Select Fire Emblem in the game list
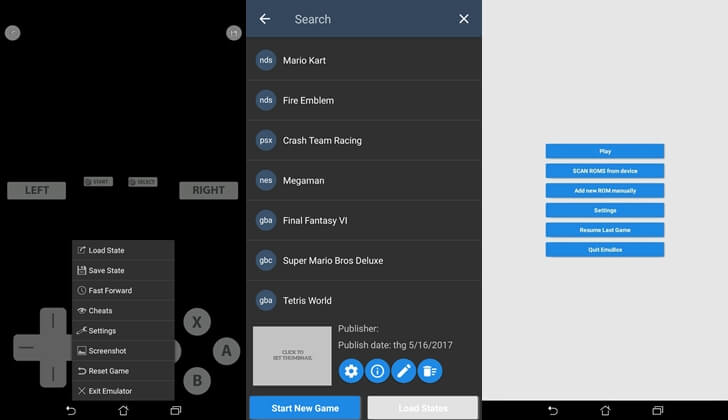 (x=364, y=100)
